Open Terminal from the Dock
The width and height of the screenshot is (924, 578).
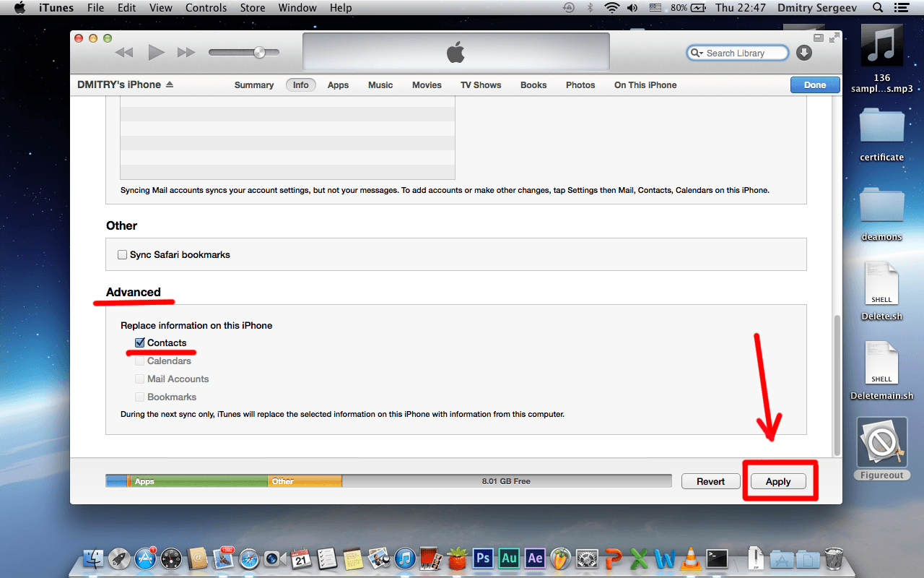tap(717, 558)
